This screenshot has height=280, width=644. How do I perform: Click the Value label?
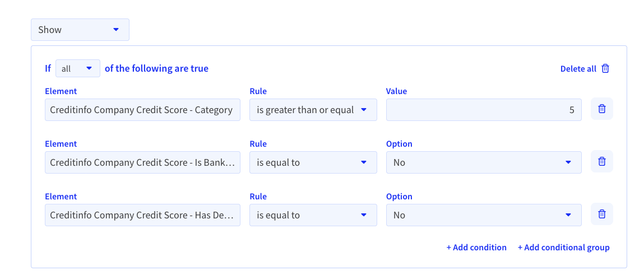pyautogui.click(x=396, y=91)
